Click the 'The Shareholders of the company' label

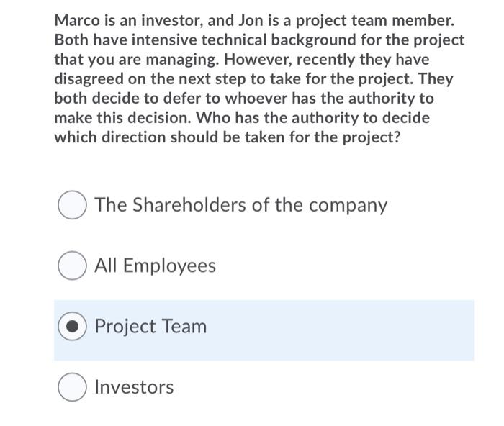coord(240,205)
